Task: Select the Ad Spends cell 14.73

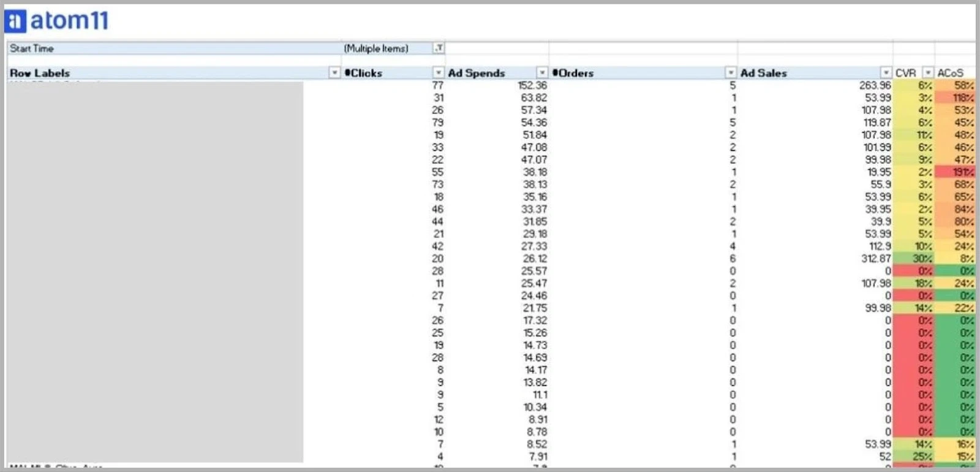Action: pyautogui.click(x=535, y=345)
